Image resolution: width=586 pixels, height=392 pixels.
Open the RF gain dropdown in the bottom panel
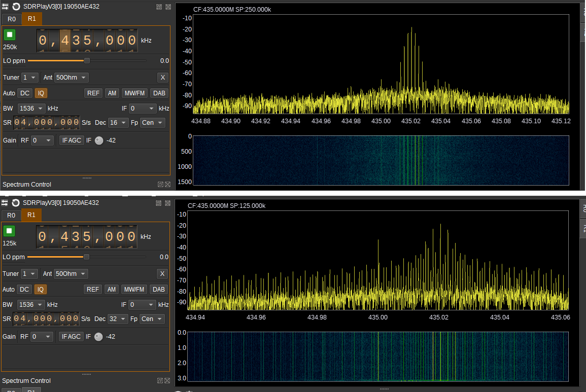click(x=42, y=336)
